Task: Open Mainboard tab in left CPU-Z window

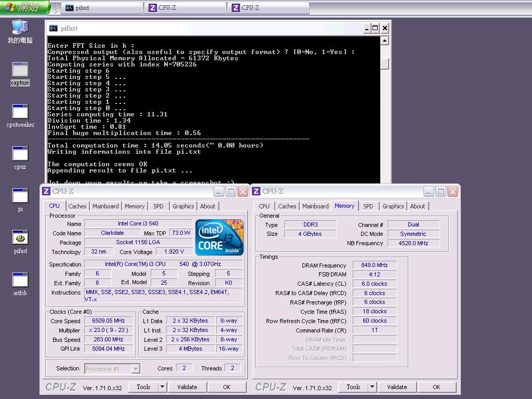Action: click(x=105, y=206)
